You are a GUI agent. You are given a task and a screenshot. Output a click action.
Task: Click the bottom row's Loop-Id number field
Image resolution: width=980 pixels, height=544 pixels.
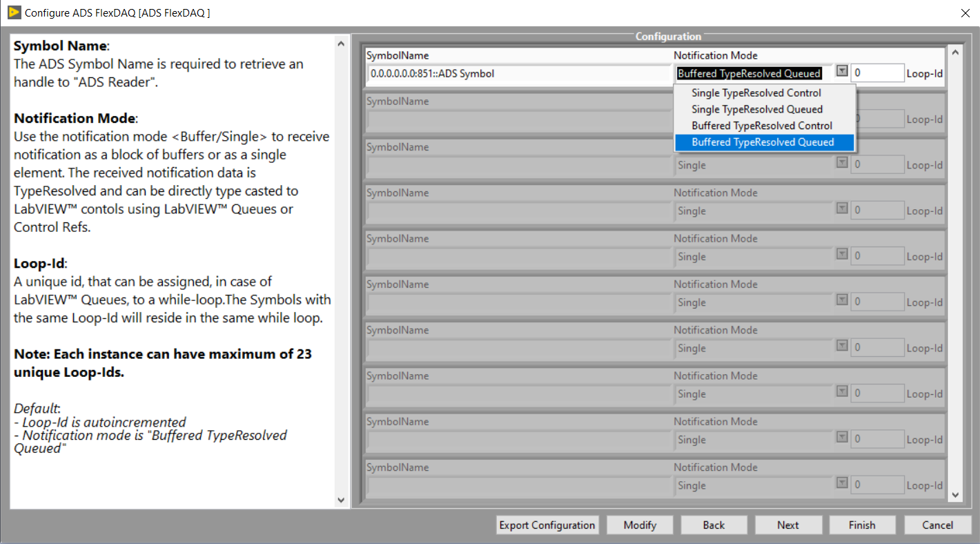pos(877,485)
